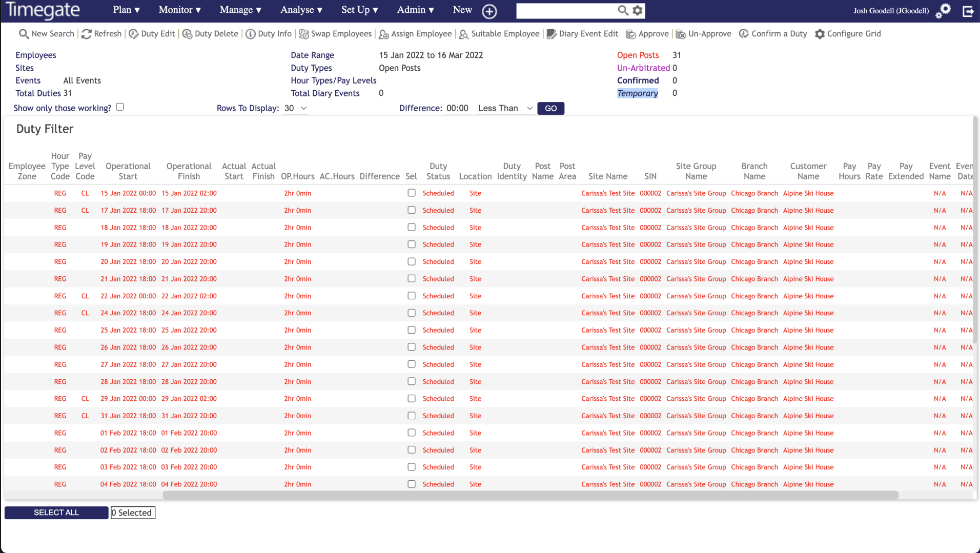Open the Monitor menu
This screenshot has height=553, width=980.
click(179, 10)
